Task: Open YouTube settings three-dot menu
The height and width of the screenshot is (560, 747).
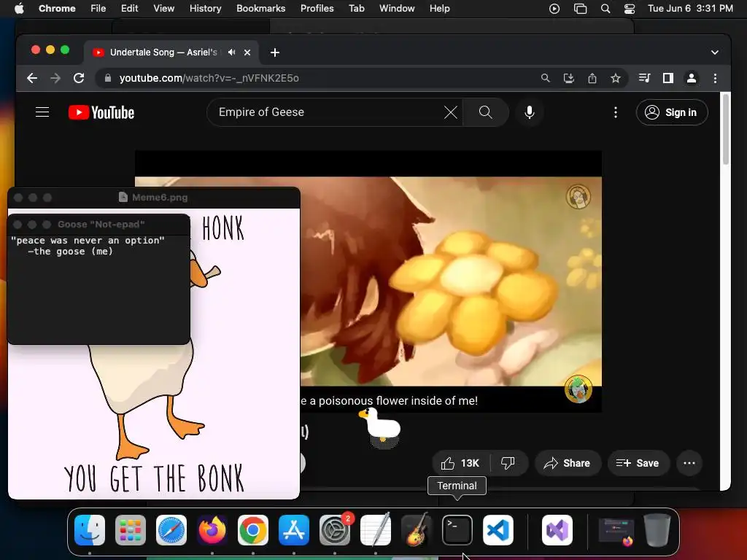Action: pos(616,112)
